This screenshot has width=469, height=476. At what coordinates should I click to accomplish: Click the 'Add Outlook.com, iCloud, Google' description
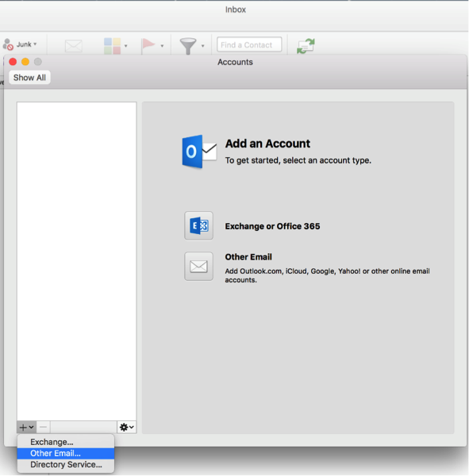pyautogui.click(x=327, y=275)
